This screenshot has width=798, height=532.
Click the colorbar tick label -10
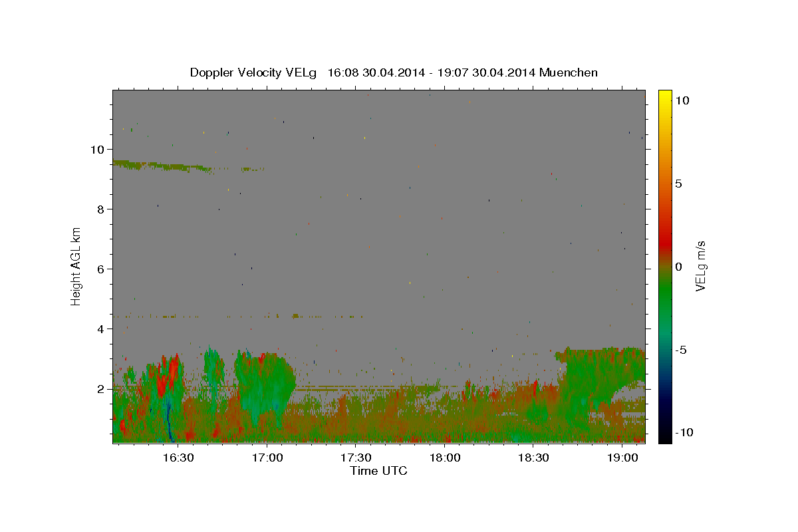pos(684,432)
